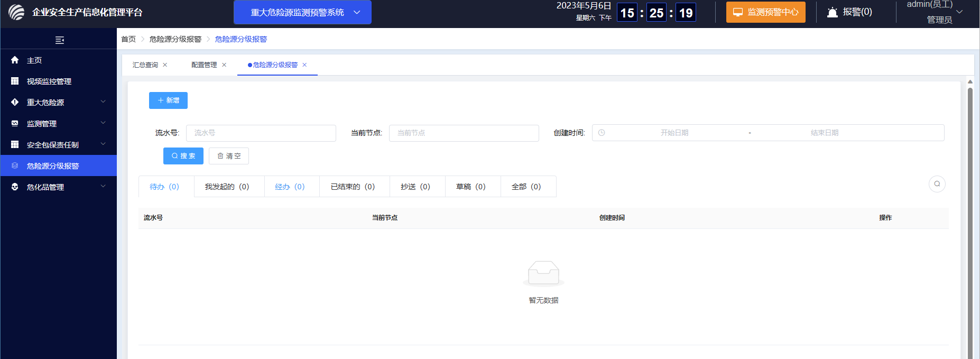This screenshot has width=980, height=359.
Task: Click the skull icon beside 危化品管理
Action: pyautogui.click(x=15, y=187)
